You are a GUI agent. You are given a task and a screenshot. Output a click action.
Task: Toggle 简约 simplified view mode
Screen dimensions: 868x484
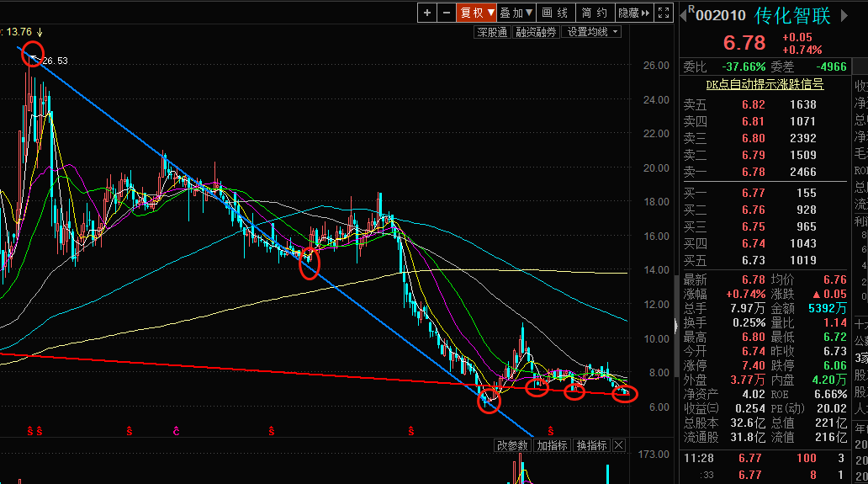click(595, 13)
